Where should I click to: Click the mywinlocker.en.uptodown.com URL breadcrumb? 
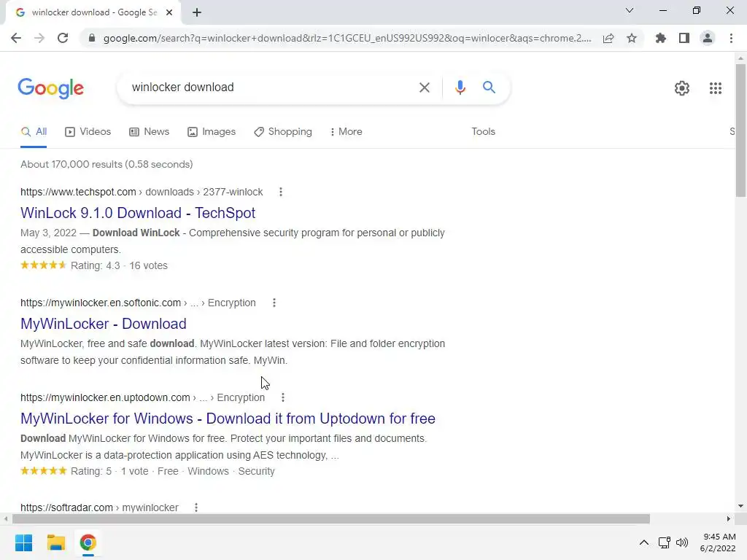click(142, 397)
